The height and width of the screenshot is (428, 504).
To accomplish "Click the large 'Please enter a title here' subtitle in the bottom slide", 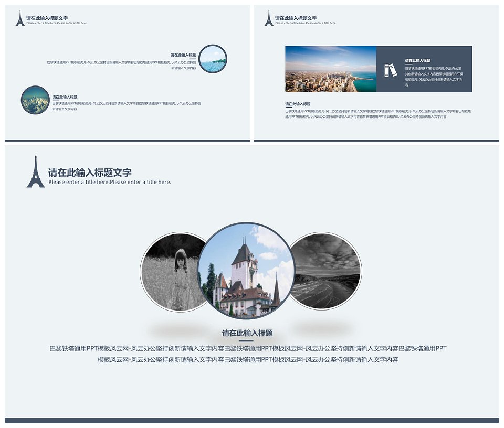I will tap(110, 182).
